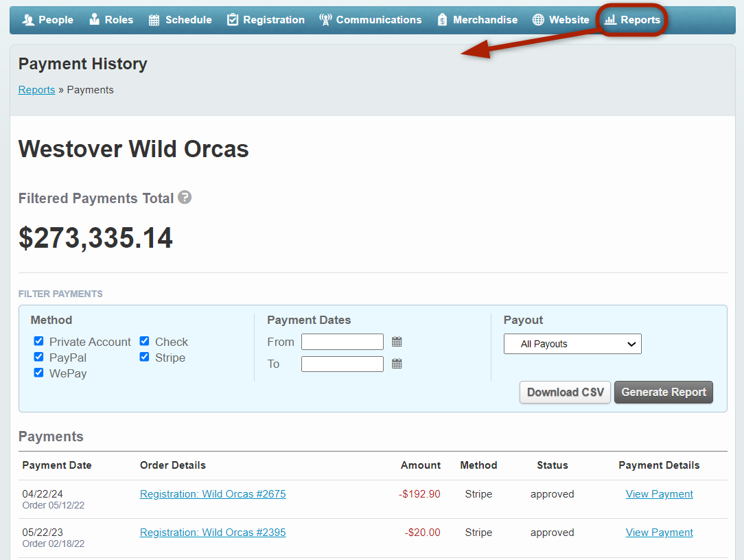Viewport: 744px width, 560px height.
Task: Click the Download CSV button
Action: pyautogui.click(x=565, y=393)
